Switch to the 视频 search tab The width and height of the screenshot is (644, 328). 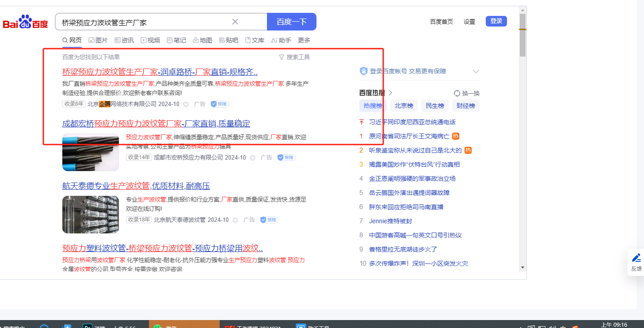150,40
